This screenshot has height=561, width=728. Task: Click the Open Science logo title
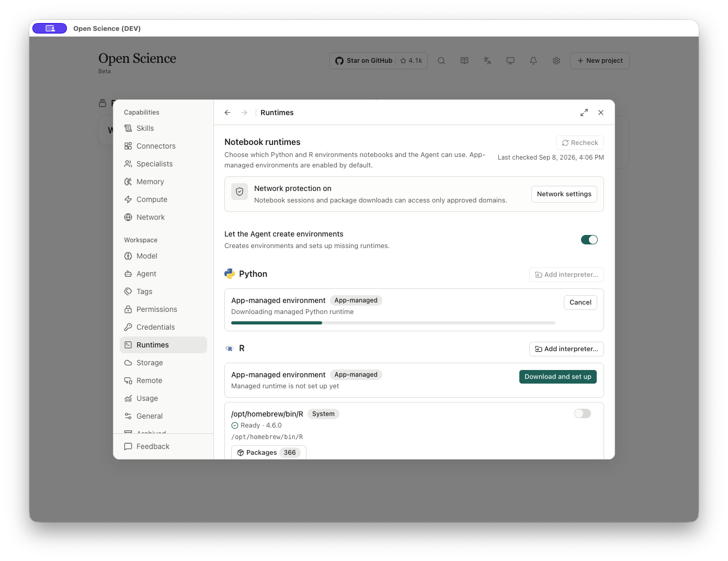137,58
